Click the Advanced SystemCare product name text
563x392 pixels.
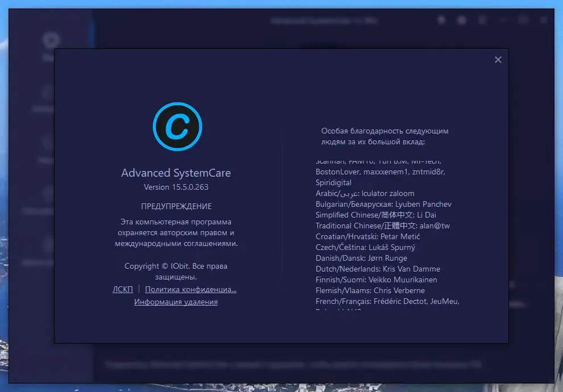coord(176,173)
